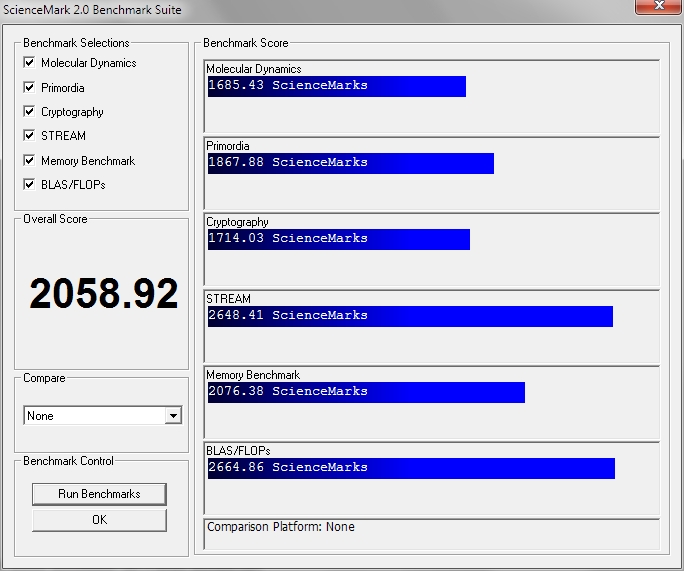Click the Overall Score group label
Viewport: 684px width, 571px height.
click(55, 219)
